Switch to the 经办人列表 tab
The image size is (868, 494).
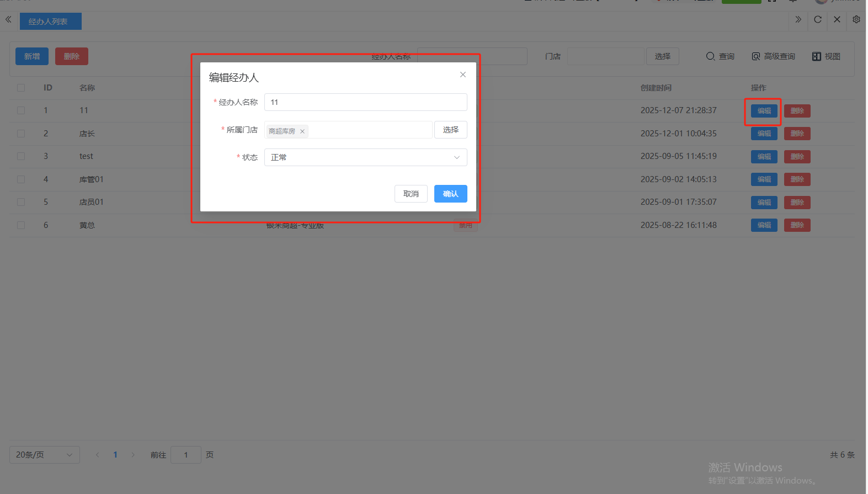pos(50,22)
